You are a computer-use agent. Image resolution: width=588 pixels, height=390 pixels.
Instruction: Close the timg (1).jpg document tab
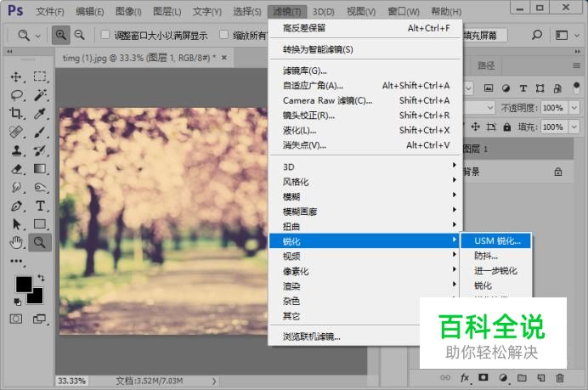click(223, 58)
